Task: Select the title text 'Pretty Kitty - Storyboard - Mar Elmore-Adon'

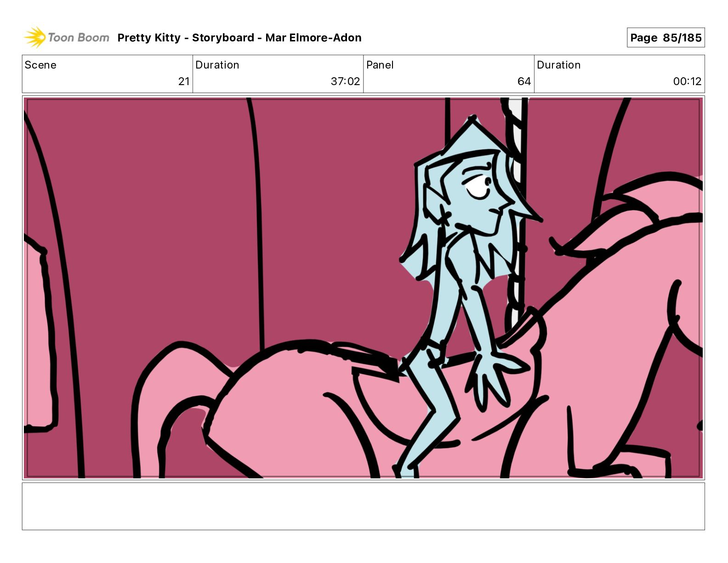Action: pyautogui.click(x=239, y=38)
